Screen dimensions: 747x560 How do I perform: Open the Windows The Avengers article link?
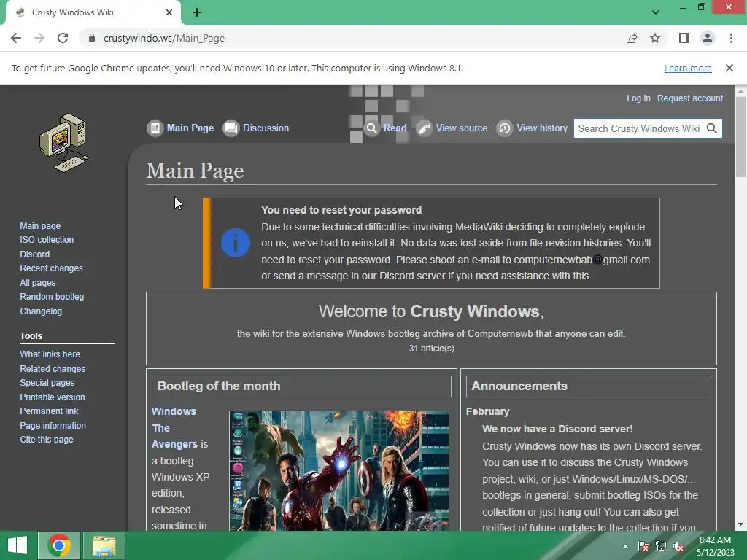tap(174, 427)
